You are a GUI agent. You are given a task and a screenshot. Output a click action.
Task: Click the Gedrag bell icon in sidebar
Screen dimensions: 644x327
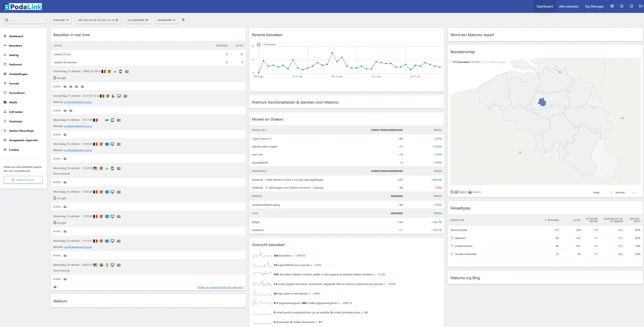[x=5, y=55]
